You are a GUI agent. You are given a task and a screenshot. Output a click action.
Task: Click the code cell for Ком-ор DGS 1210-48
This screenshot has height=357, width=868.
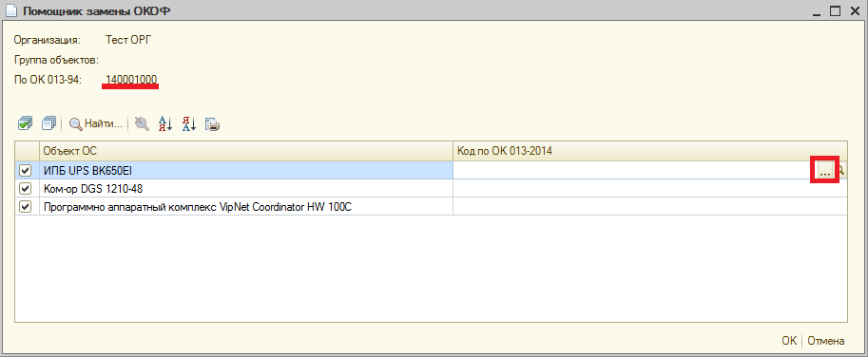tap(650, 188)
